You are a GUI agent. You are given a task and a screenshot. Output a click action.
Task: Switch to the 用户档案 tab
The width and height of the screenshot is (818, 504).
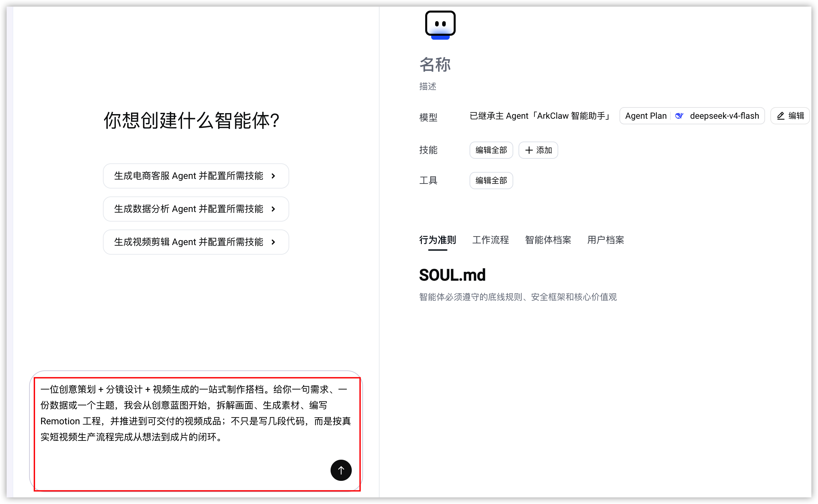pos(605,240)
